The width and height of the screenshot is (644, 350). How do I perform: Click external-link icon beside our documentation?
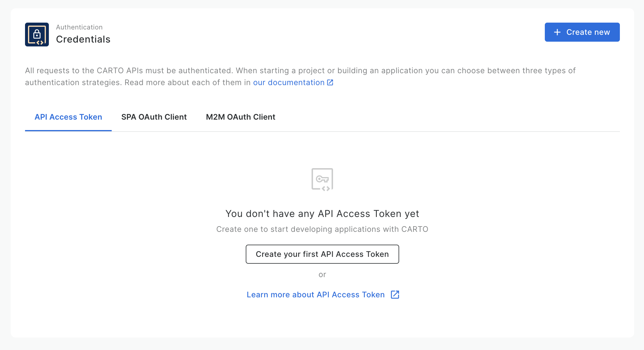[330, 82]
